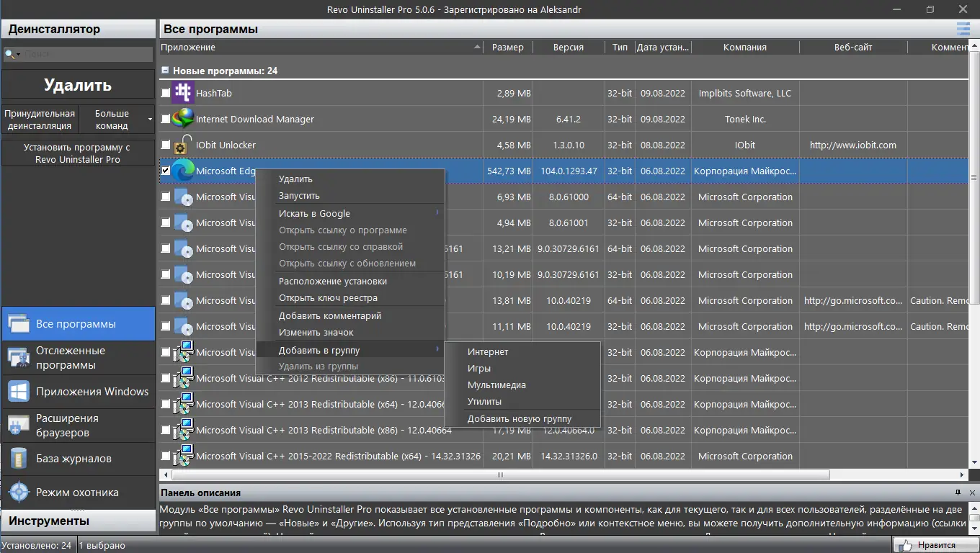
Task: Click the icon of Visual C++ 2013 Redistributable (x64)
Action: click(183, 404)
